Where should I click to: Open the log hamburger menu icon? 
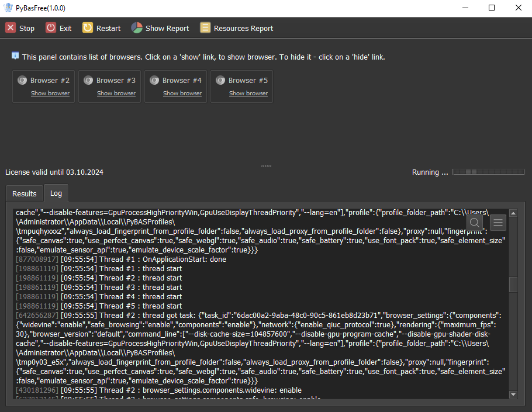(498, 223)
